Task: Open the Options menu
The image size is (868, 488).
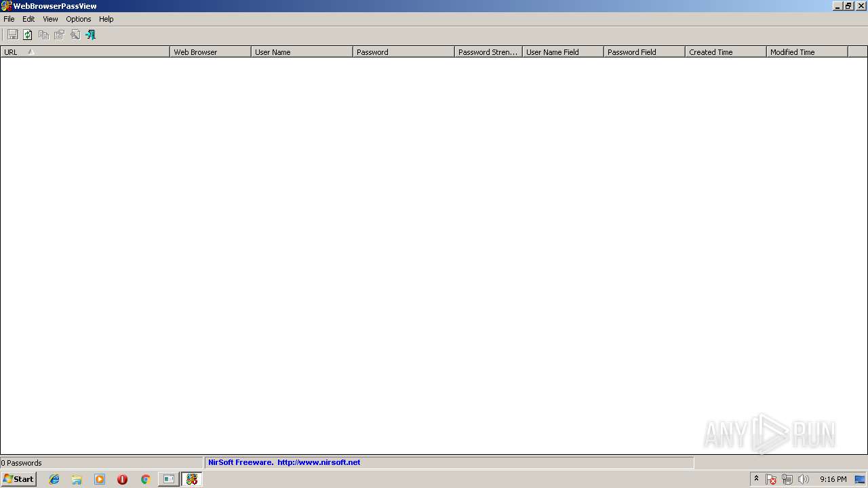Action: coord(78,19)
